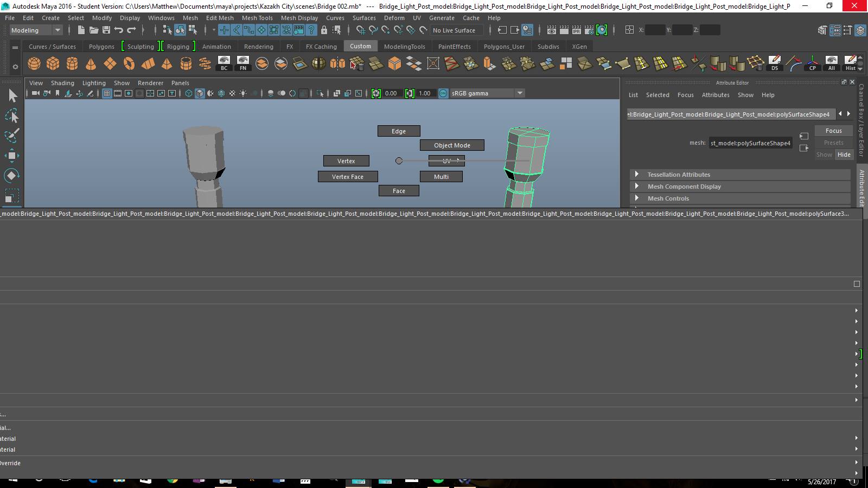Click the gamma 1.00 value field
The height and width of the screenshot is (488, 868).
click(425, 93)
